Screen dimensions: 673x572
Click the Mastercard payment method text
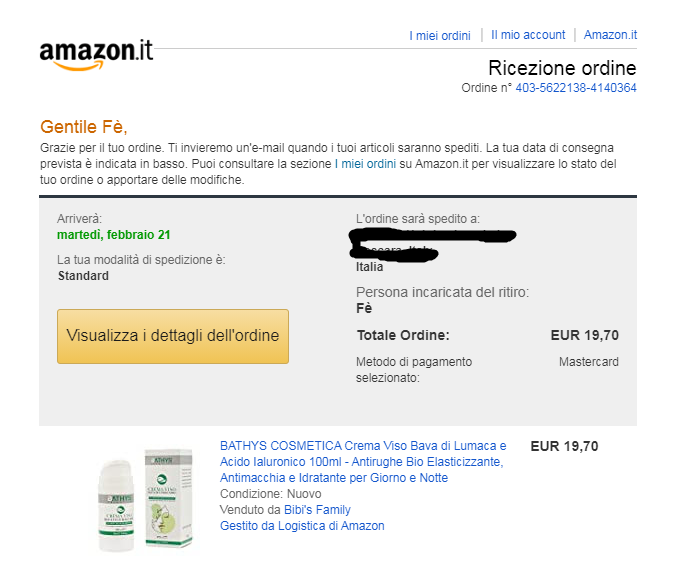(x=588, y=362)
